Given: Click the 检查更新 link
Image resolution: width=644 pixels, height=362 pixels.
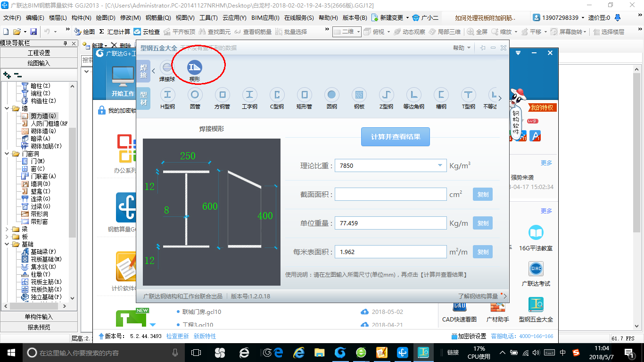Looking at the screenshot, I should [x=177, y=336].
